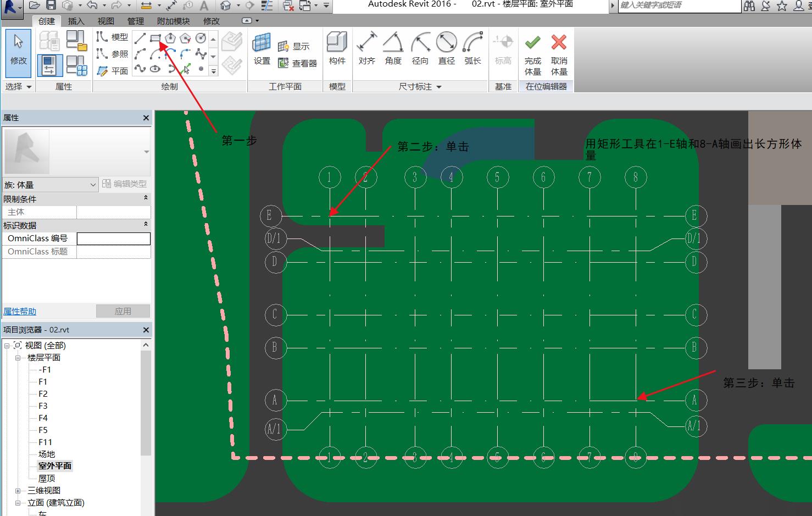
Task: Select the line draw tool
Action: click(141, 38)
